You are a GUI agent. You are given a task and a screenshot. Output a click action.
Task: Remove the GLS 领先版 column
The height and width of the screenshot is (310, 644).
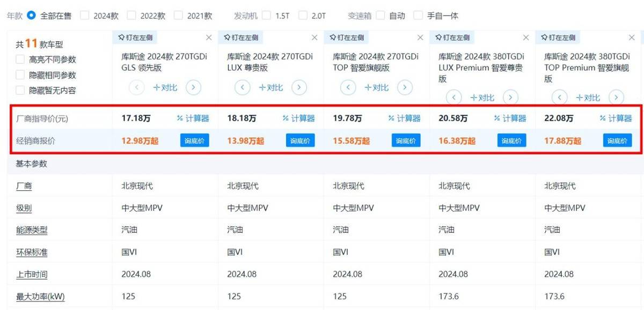click(x=209, y=38)
